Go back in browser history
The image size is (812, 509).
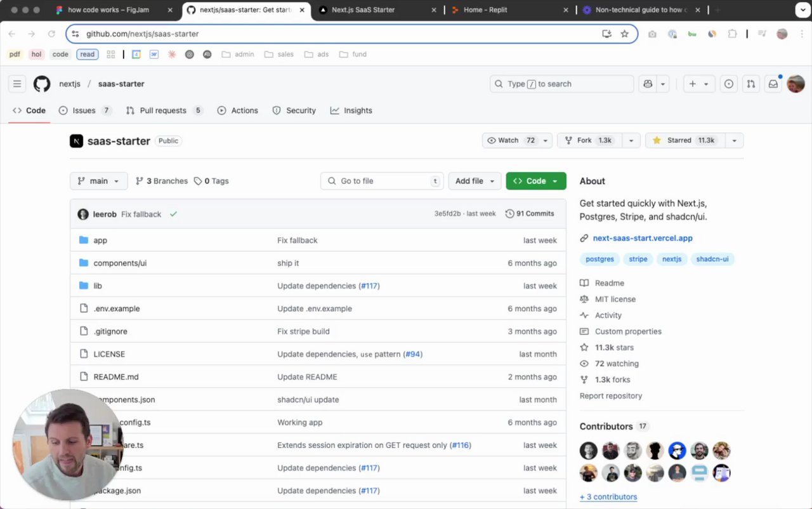coord(12,34)
